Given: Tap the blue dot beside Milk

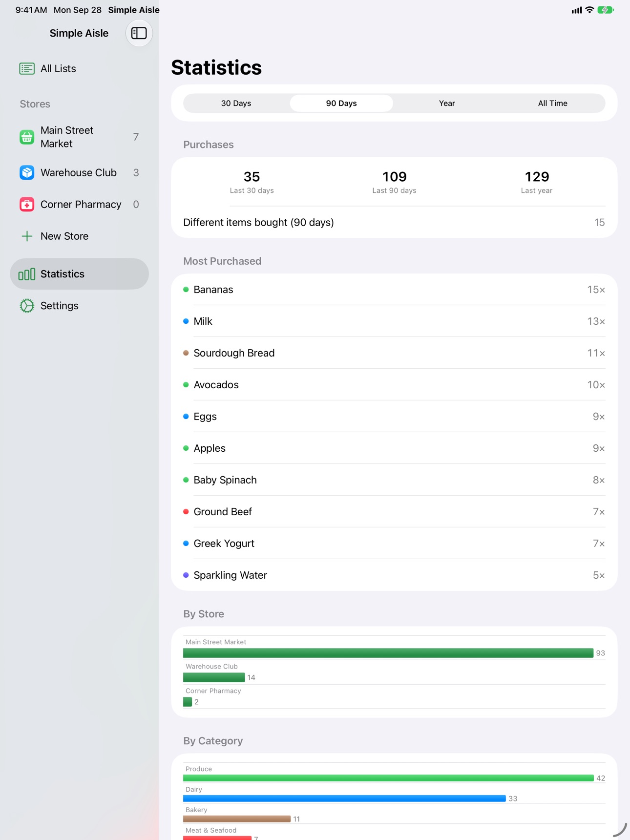Looking at the screenshot, I should 186,321.
